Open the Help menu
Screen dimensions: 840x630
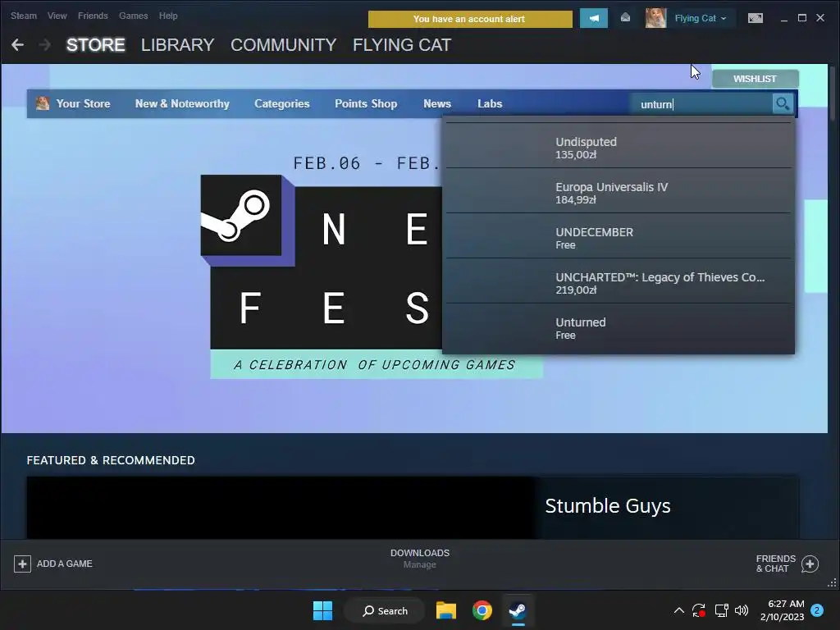168,16
